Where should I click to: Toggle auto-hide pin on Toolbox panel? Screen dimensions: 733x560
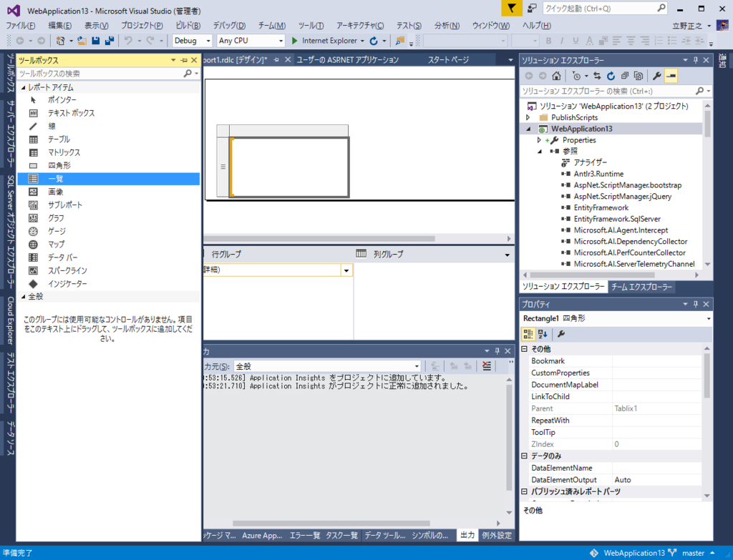pyautogui.click(x=184, y=60)
